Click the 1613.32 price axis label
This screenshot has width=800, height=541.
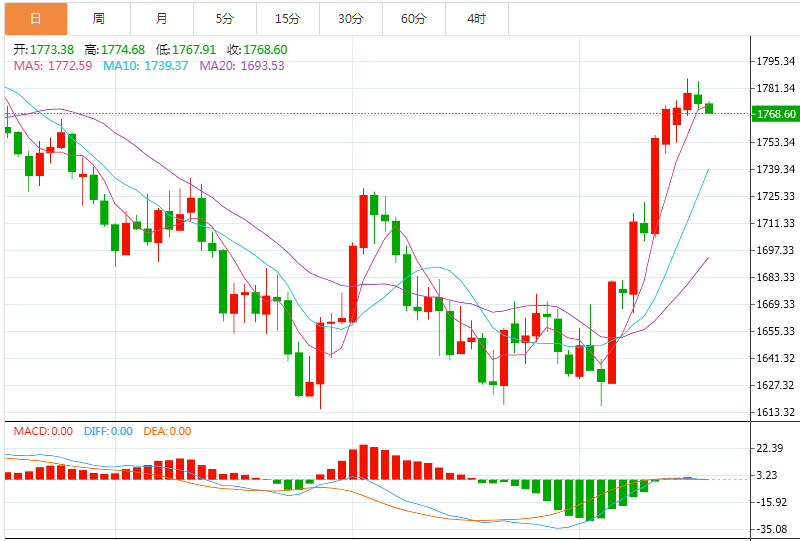pos(776,412)
